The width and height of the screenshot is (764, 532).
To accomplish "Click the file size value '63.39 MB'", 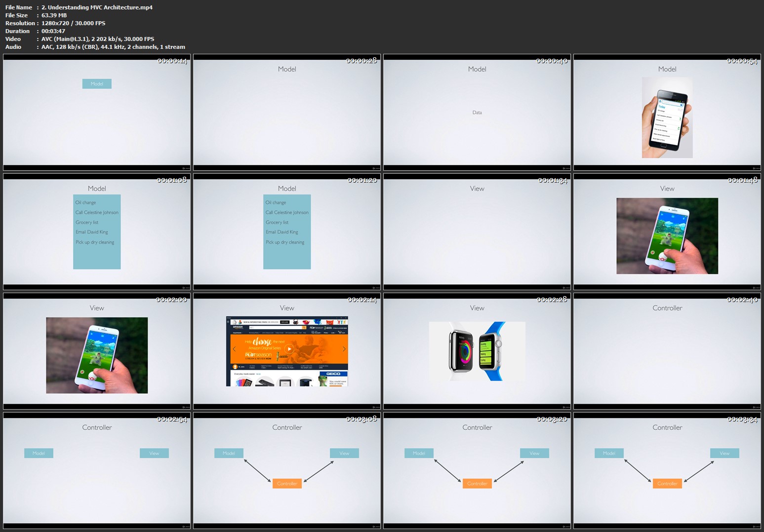I will (54, 15).
